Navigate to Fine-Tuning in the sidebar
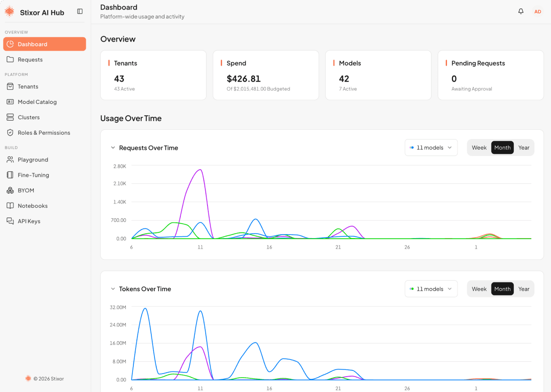This screenshot has width=551, height=392. click(x=44, y=175)
